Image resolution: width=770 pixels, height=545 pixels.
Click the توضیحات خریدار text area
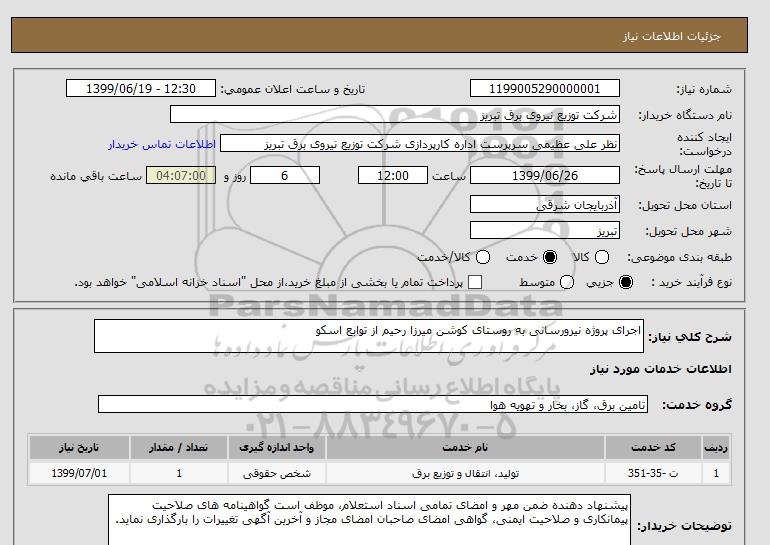pos(369,520)
